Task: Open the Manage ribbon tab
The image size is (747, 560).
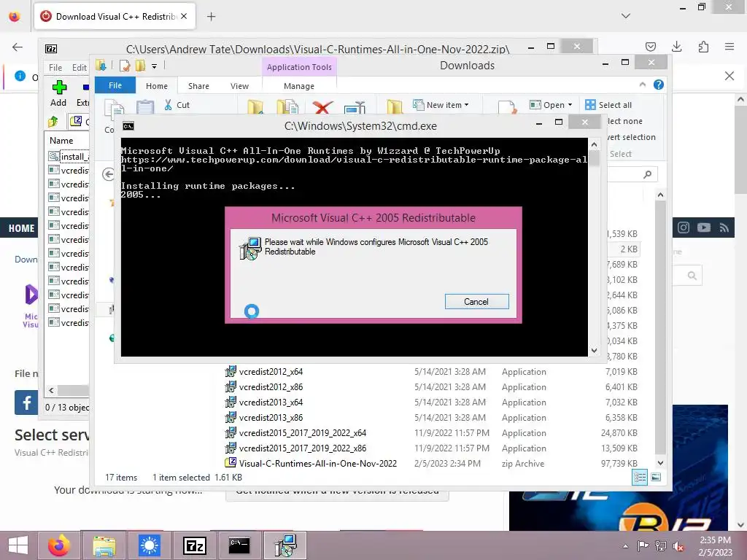Action: [298, 86]
